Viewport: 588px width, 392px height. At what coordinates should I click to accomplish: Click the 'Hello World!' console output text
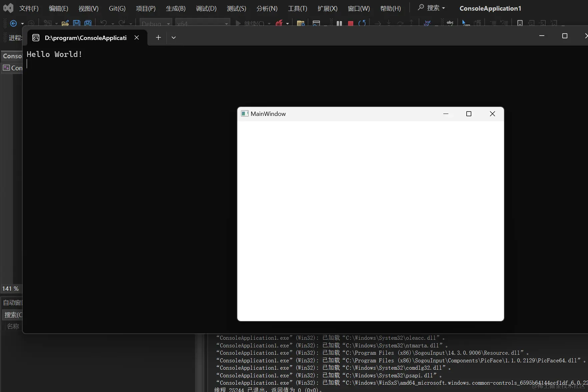[54, 54]
